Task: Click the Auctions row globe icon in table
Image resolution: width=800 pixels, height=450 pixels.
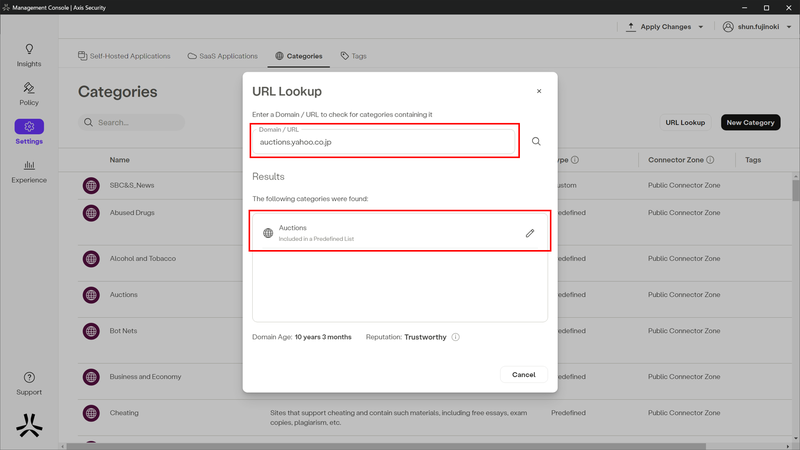Action: coord(91,295)
